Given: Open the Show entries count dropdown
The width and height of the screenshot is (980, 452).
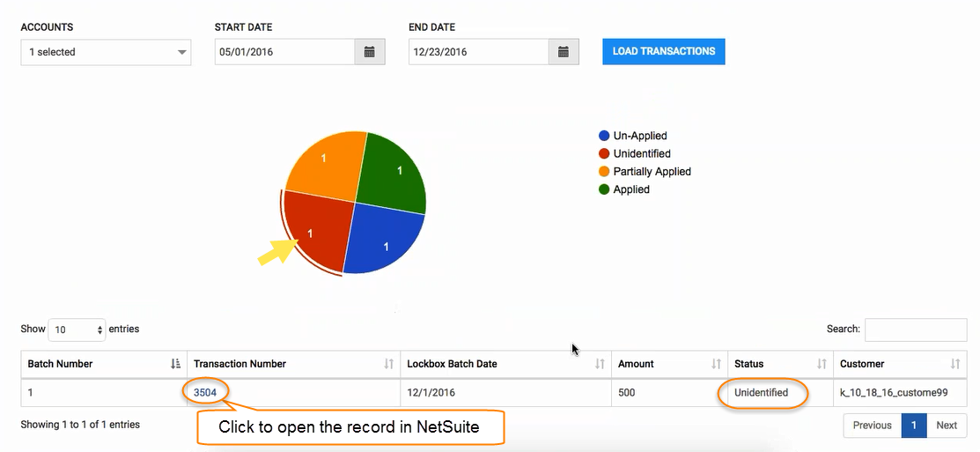Looking at the screenshot, I should point(77,330).
